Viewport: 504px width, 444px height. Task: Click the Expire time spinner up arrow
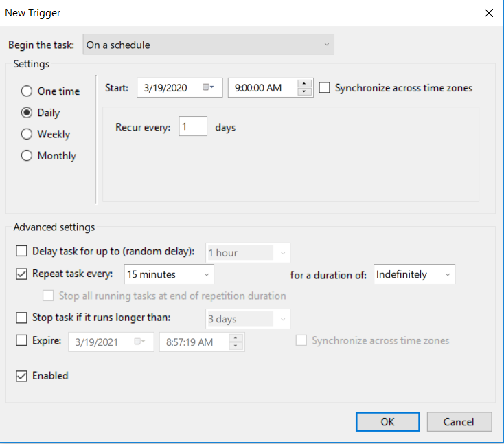coord(236,338)
